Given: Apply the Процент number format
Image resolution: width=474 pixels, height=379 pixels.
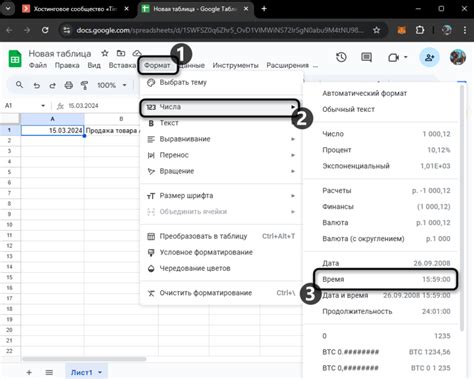Looking at the screenshot, I should [x=382, y=150].
